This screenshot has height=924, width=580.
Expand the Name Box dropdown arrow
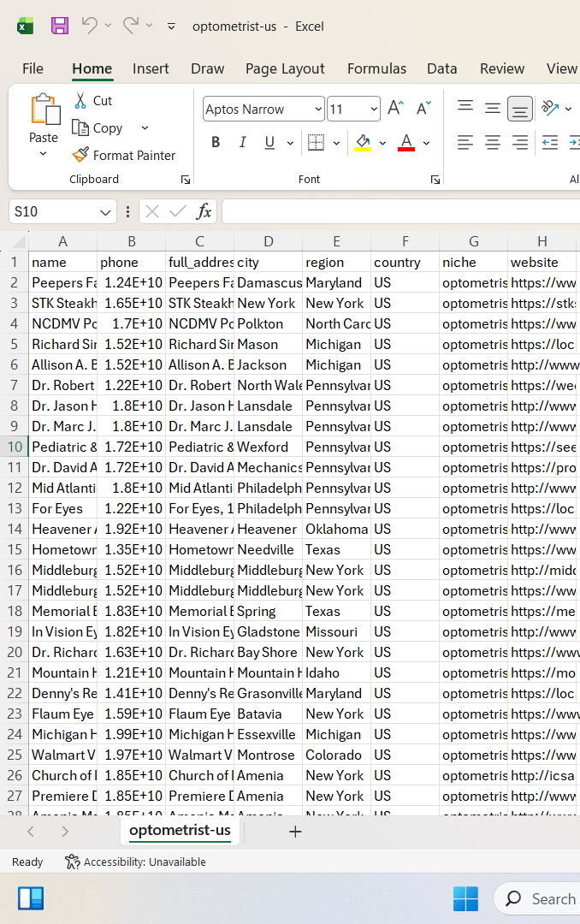(105, 212)
